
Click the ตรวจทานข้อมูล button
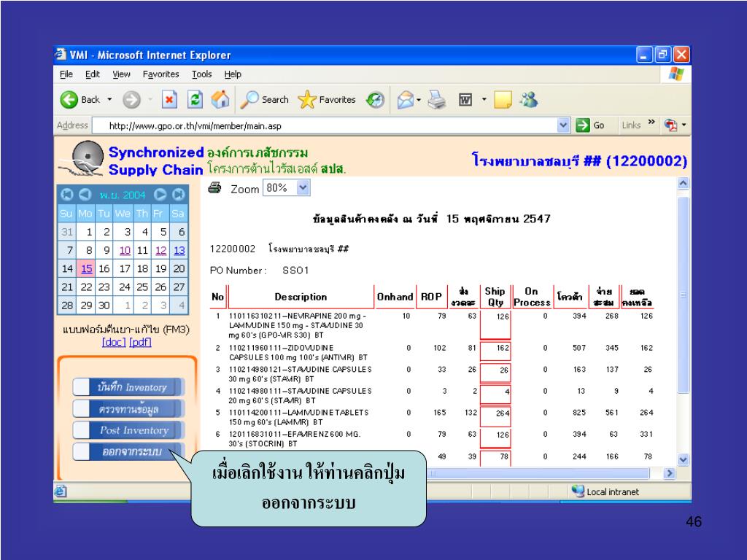click(129, 408)
